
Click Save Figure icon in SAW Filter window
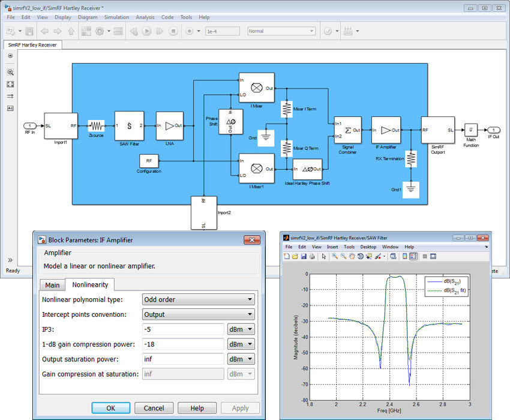pyautogui.click(x=304, y=256)
